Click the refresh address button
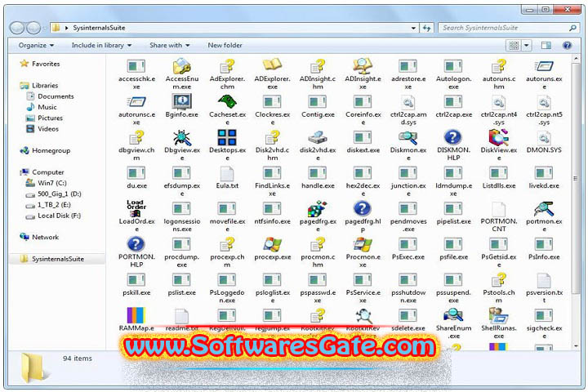588x392 pixels. (426, 28)
